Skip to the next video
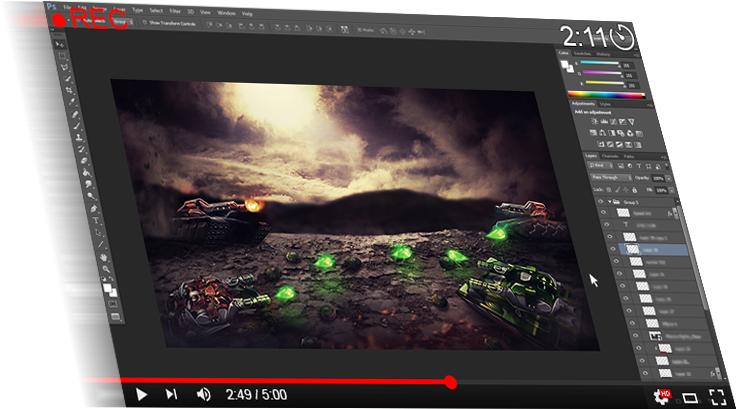The width and height of the screenshot is (736, 409). (x=171, y=394)
